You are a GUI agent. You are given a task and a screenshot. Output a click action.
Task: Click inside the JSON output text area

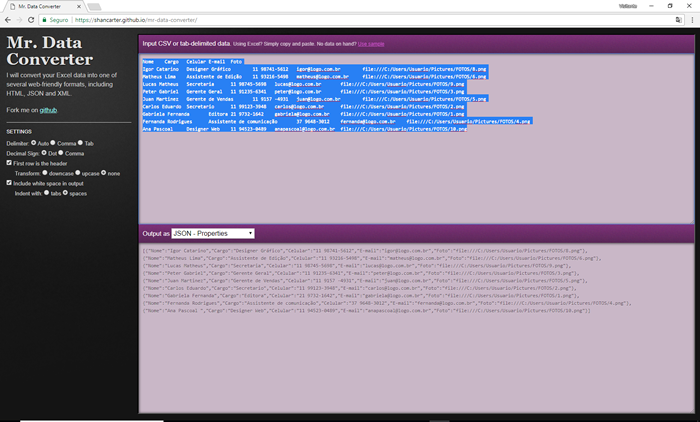(x=417, y=328)
